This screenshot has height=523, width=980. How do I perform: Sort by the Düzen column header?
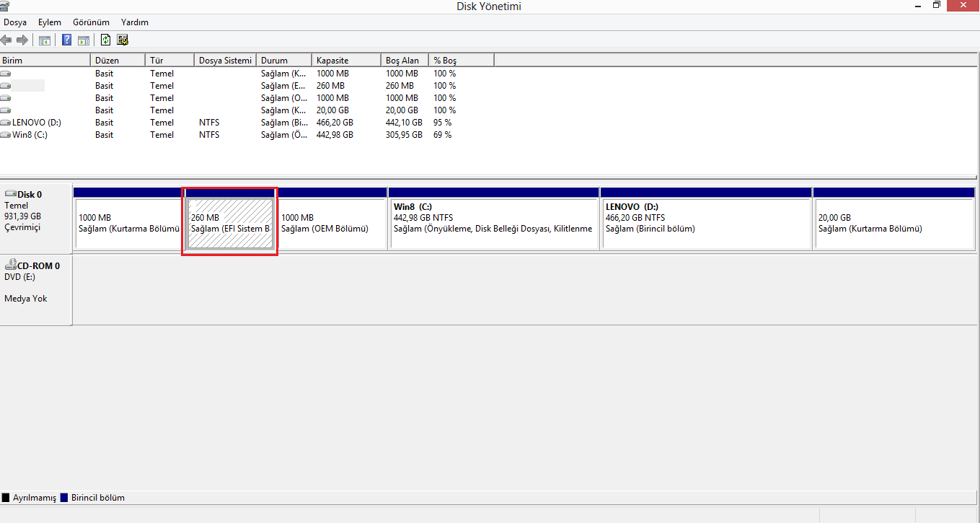click(x=118, y=61)
